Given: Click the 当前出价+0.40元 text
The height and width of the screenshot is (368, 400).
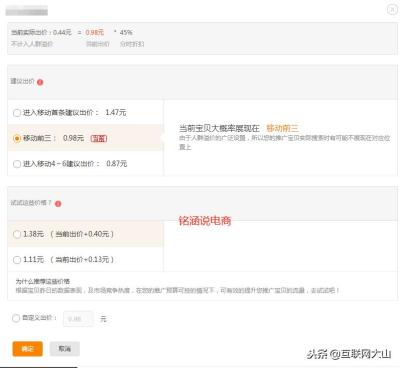Looking at the screenshot, I should (82, 234).
